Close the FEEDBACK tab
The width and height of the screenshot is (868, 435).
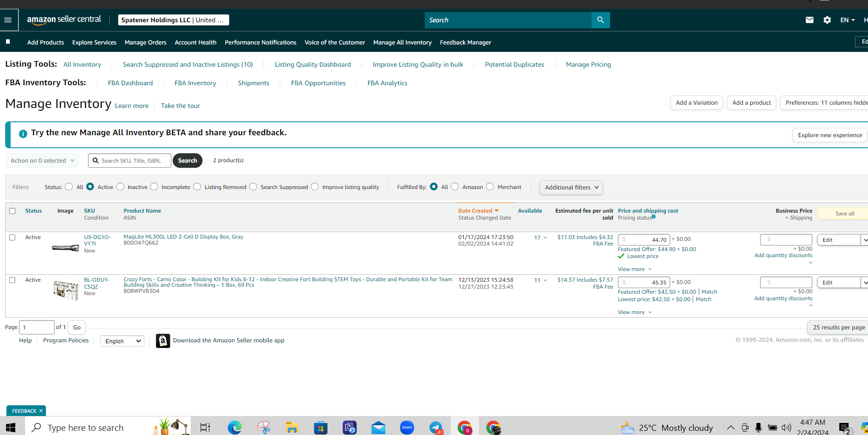click(41, 411)
